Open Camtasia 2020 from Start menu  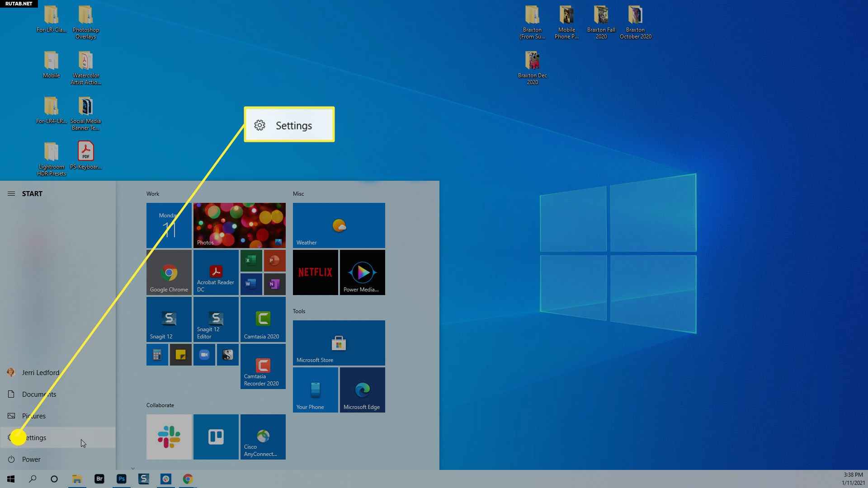pyautogui.click(x=262, y=319)
